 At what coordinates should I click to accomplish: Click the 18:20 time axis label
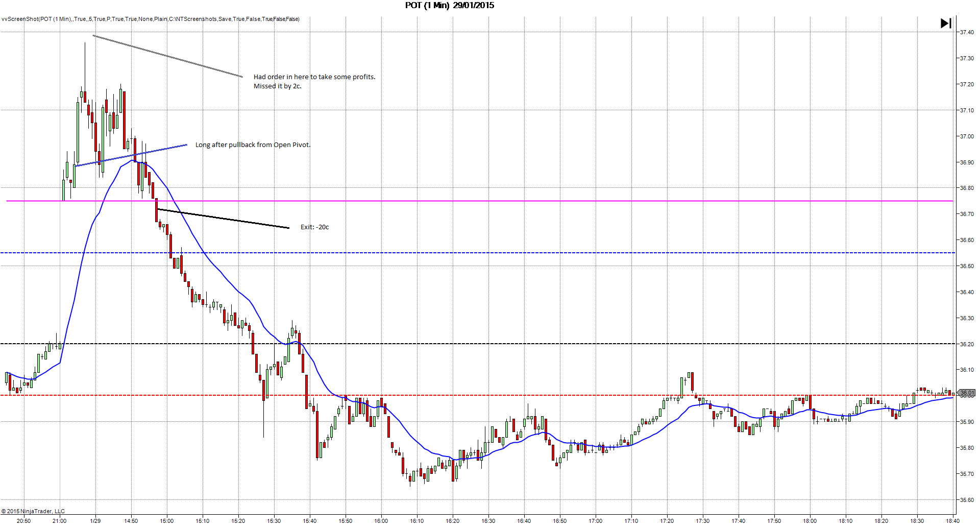pyautogui.click(x=881, y=521)
